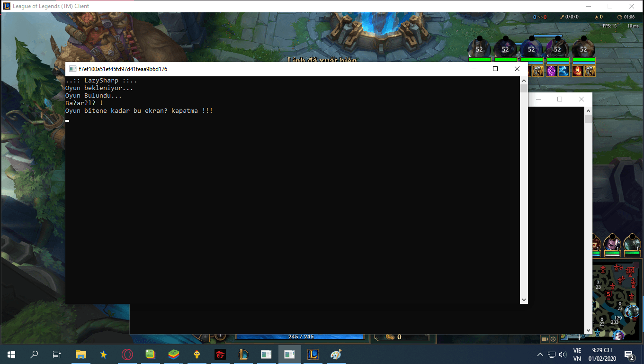Close the LazySharp console window

(x=517, y=69)
